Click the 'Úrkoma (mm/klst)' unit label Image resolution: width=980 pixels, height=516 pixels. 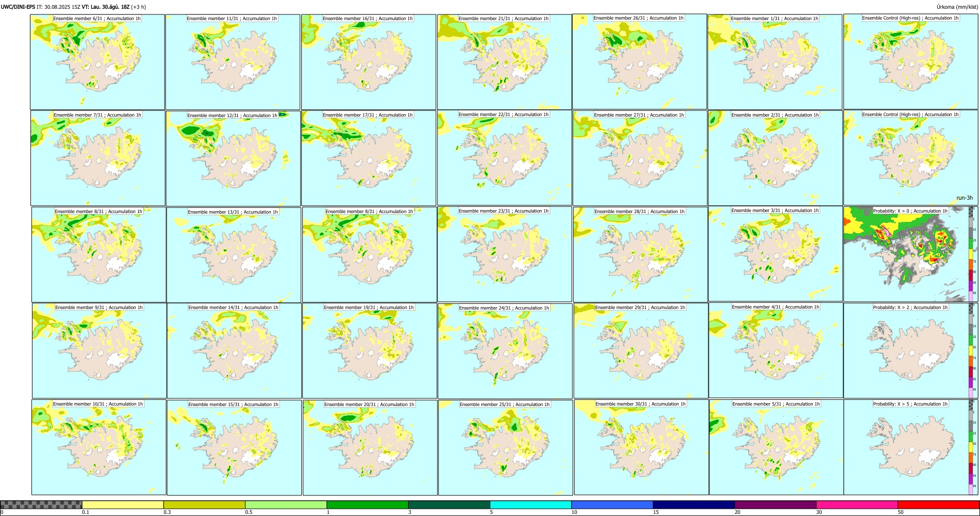coord(957,7)
